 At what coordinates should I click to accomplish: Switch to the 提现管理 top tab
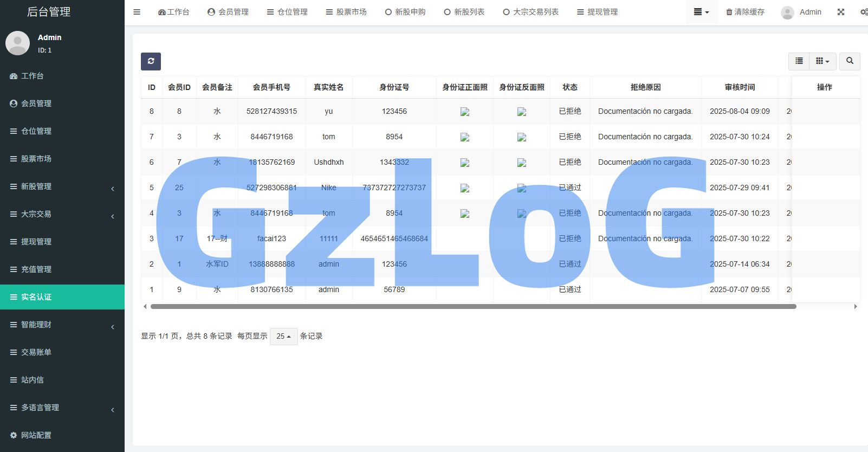click(597, 12)
